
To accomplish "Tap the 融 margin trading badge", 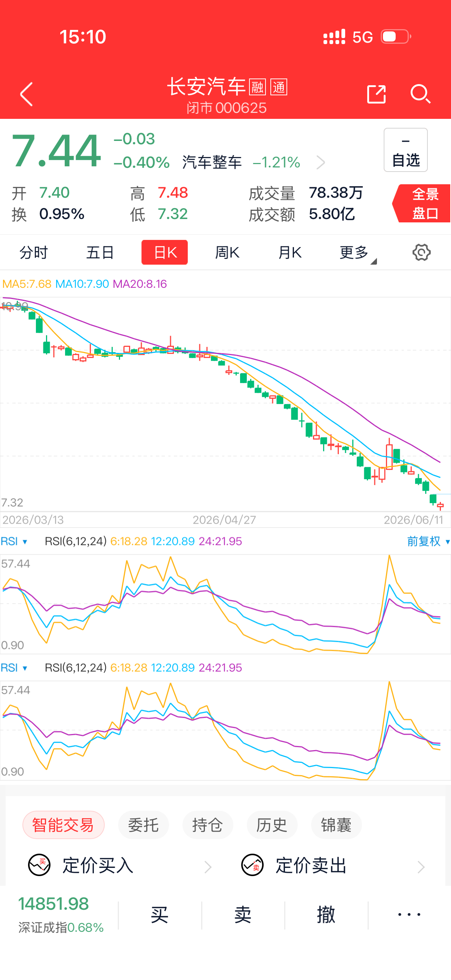I will 257,87.
